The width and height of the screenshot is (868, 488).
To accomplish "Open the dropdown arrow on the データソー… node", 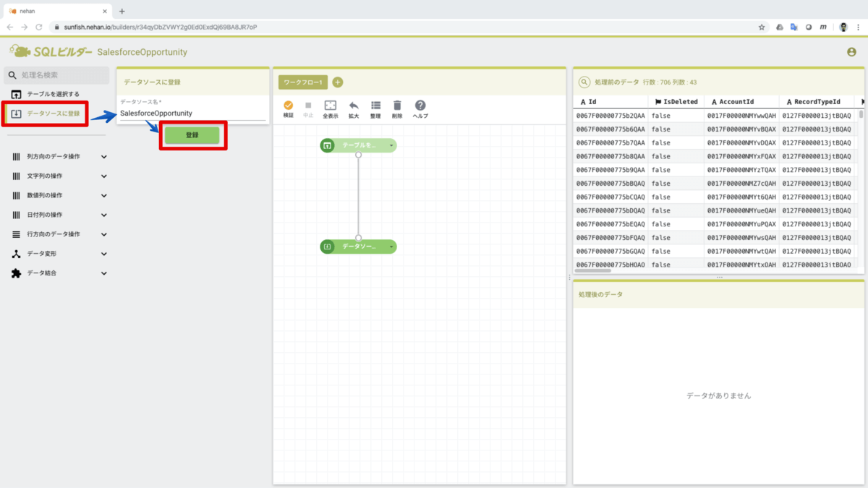I will [391, 247].
